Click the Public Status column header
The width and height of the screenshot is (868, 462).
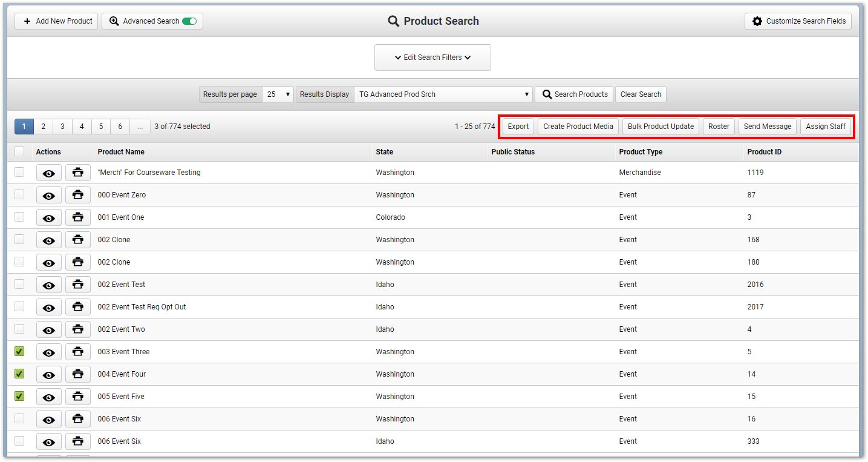[x=513, y=152]
